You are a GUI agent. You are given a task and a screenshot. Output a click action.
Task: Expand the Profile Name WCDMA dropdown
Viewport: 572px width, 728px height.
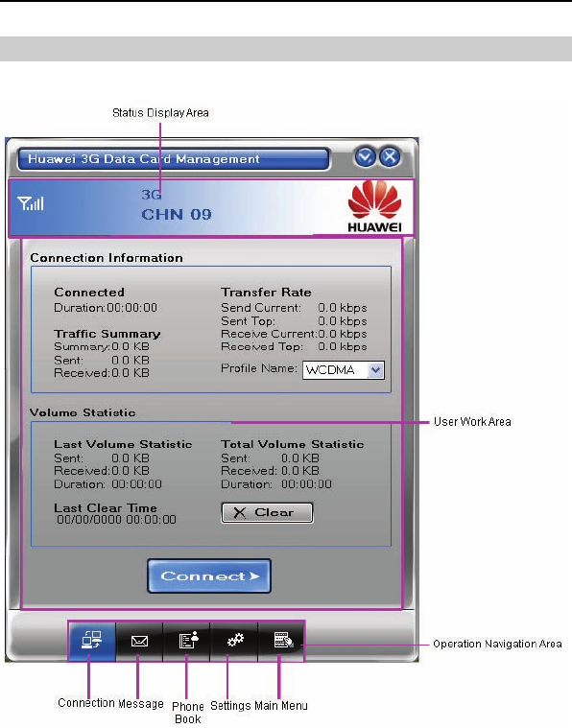click(375, 370)
